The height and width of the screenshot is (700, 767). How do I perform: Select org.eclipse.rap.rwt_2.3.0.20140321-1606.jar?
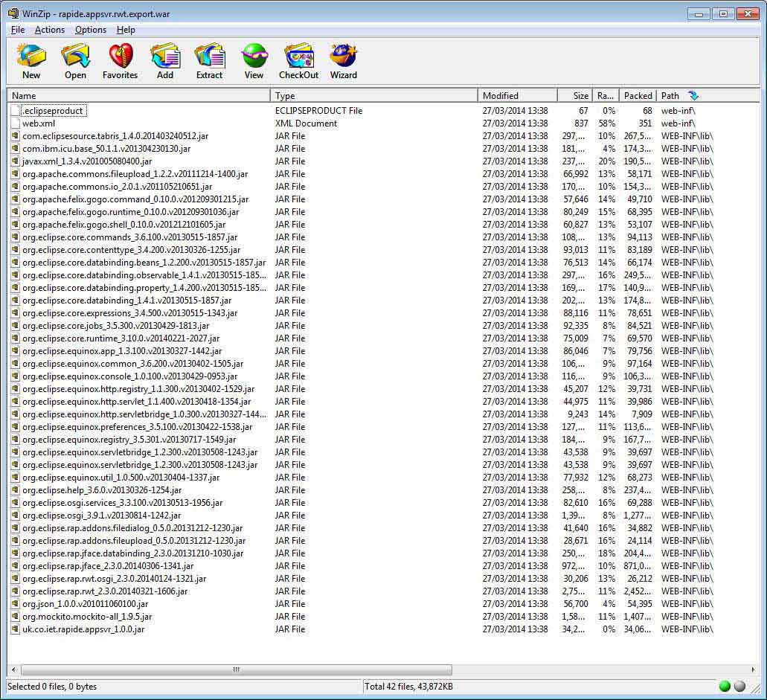105,591
